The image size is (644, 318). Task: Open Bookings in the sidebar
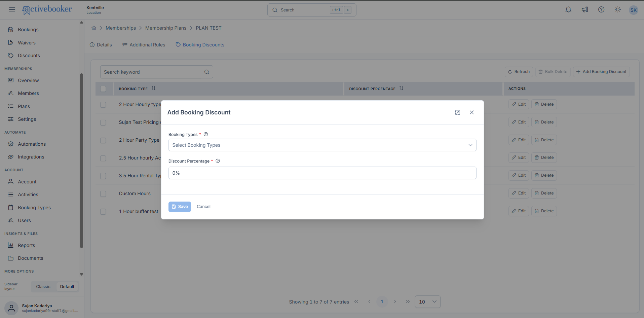[28, 30]
